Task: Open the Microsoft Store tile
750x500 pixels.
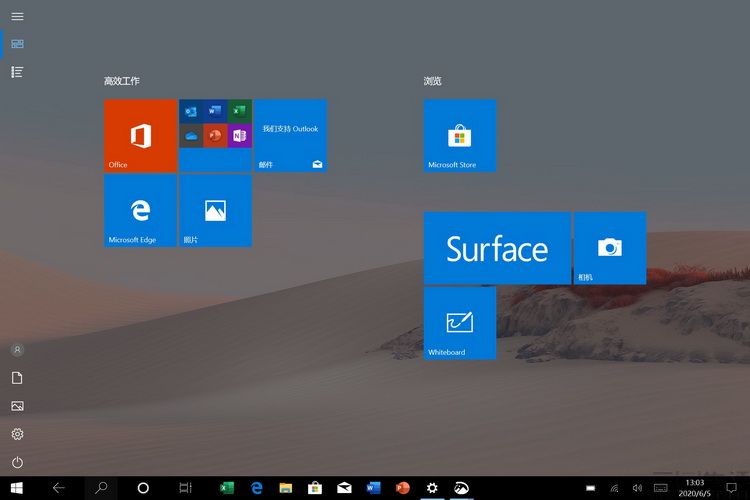Action: pos(460,135)
